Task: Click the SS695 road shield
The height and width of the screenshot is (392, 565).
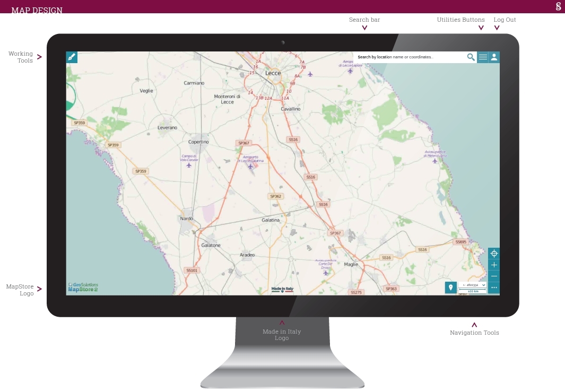Action: click(460, 242)
